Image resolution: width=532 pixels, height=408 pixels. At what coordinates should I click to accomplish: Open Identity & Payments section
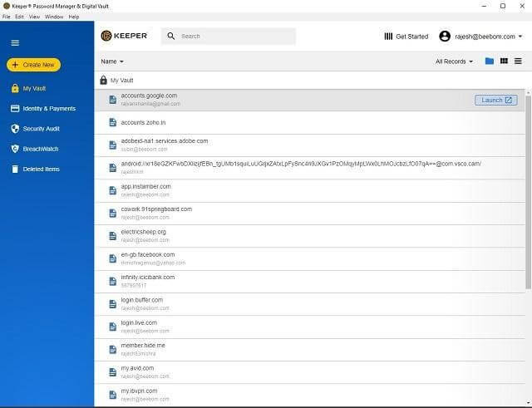[43, 109]
